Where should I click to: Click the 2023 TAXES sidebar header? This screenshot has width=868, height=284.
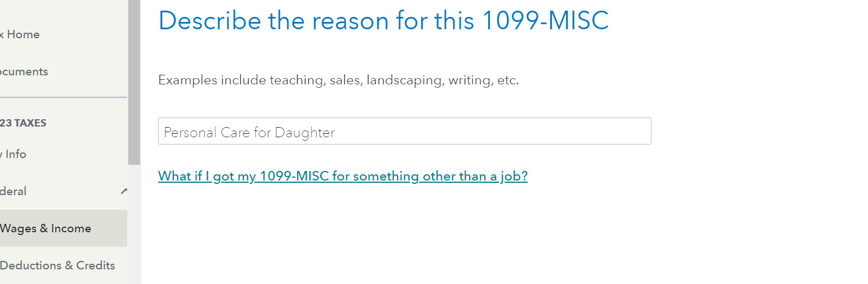click(24, 123)
